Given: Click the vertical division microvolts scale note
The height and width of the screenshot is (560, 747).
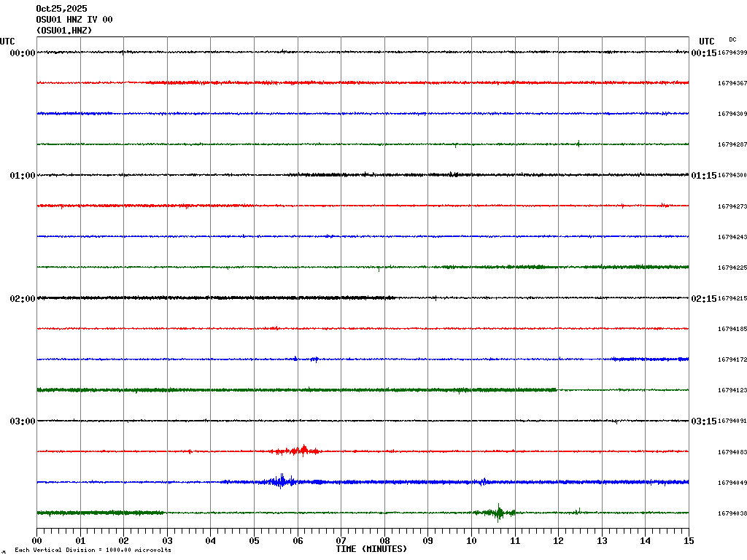Looking at the screenshot, I should [x=93, y=551].
